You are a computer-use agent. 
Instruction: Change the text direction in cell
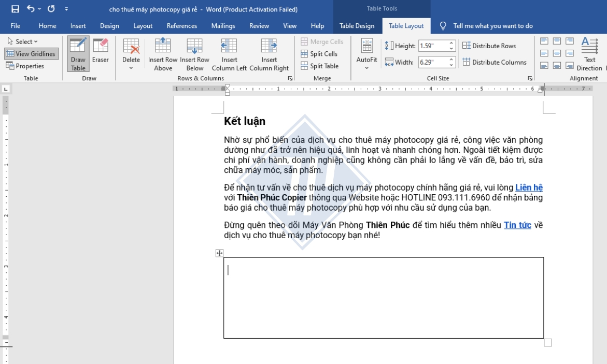[590, 54]
